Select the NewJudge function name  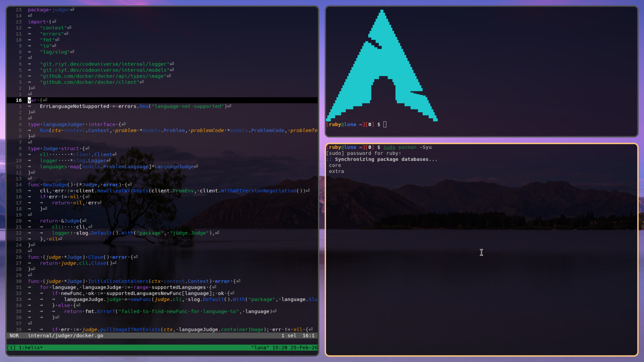pos(54,185)
